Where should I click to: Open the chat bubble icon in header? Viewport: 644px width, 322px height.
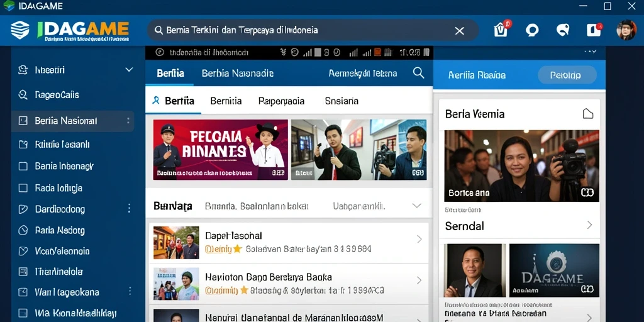coord(532,30)
